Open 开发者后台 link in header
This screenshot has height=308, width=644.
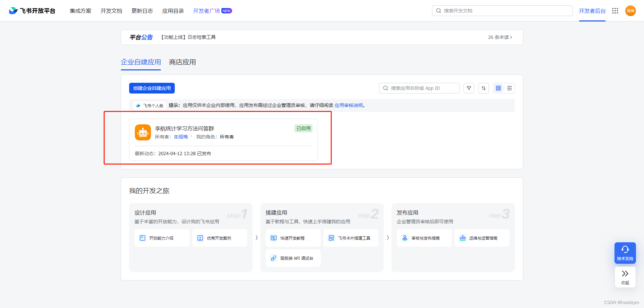pos(592,11)
